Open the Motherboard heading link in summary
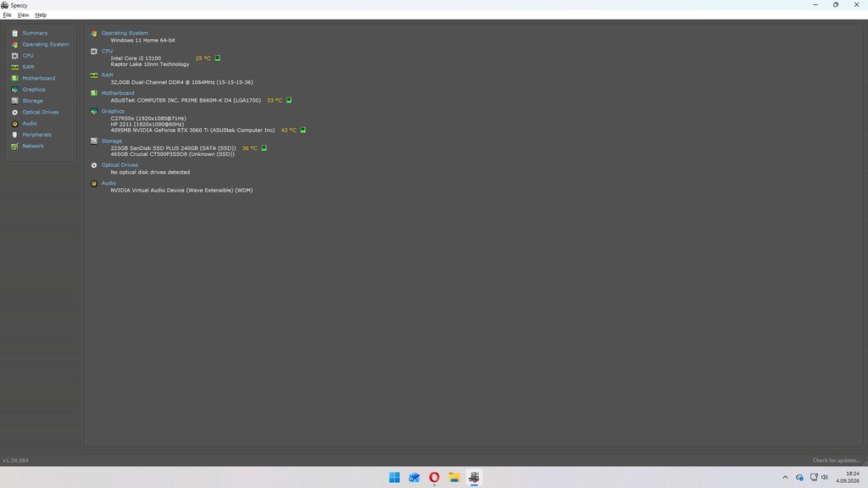The width and height of the screenshot is (868, 488). tap(117, 93)
